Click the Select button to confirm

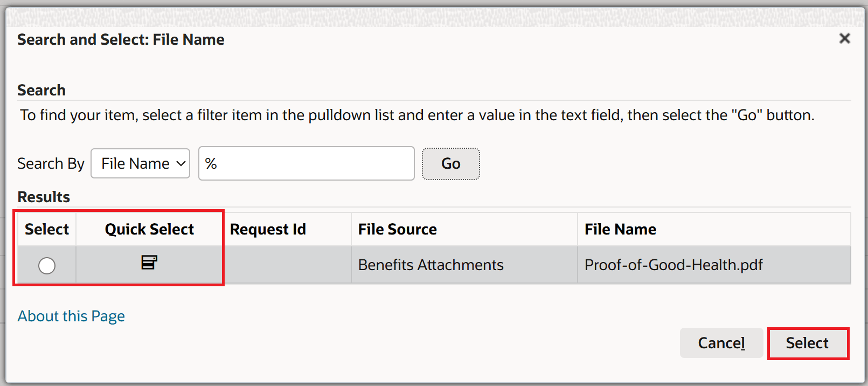[x=808, y=343]
